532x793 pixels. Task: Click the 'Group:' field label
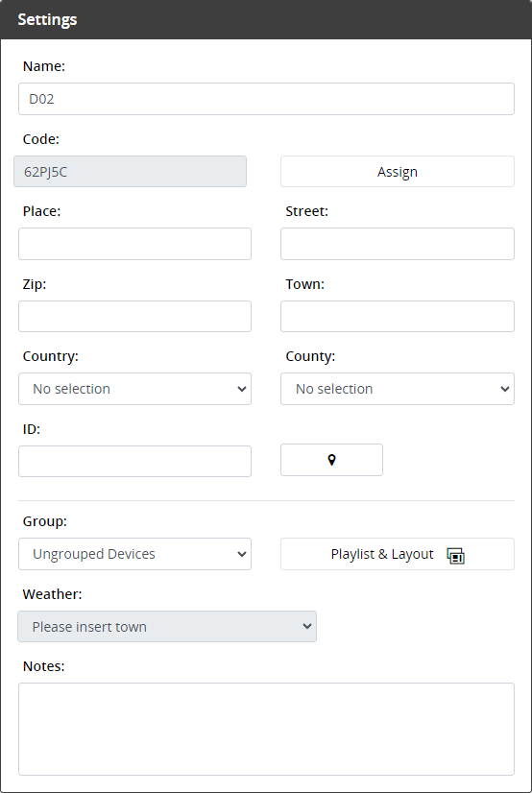pyautogui.click(x=44, y=521)
